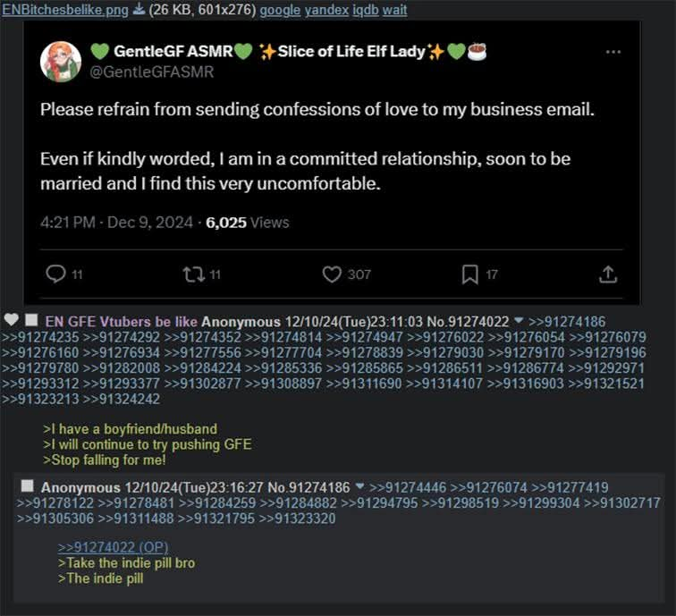The width and height of the screenshot is (676, 616).
Task: Follow the >>91274022 (OP) quote link
Action: (113, 547)
